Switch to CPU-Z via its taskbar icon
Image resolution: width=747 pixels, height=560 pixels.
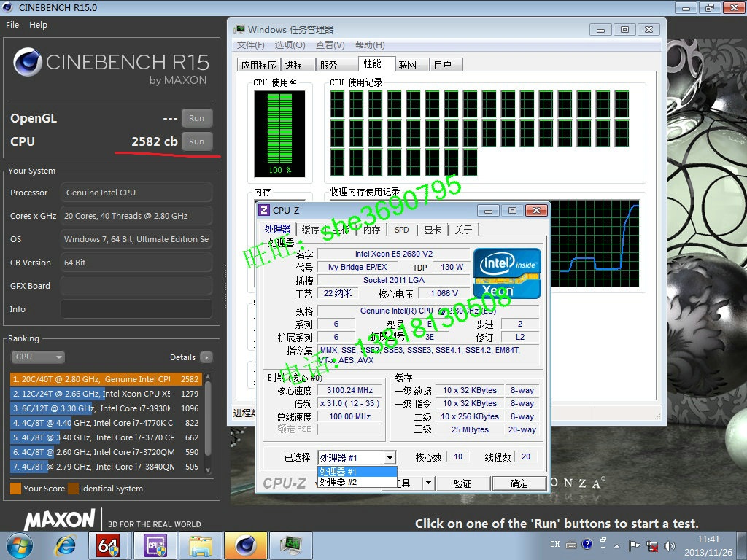pyautogui.click(x=155, y=545)
